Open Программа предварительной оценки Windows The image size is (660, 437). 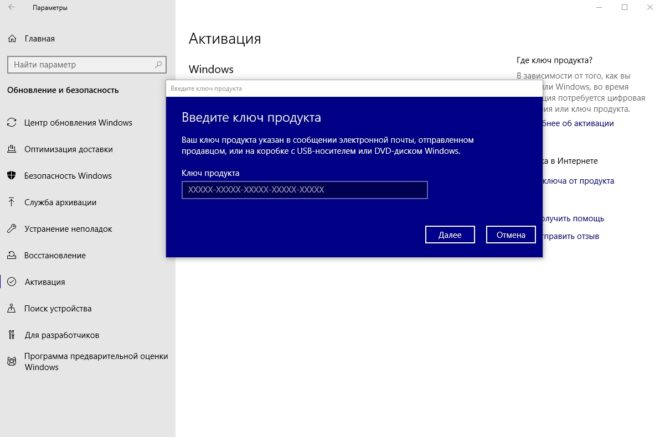96,361
